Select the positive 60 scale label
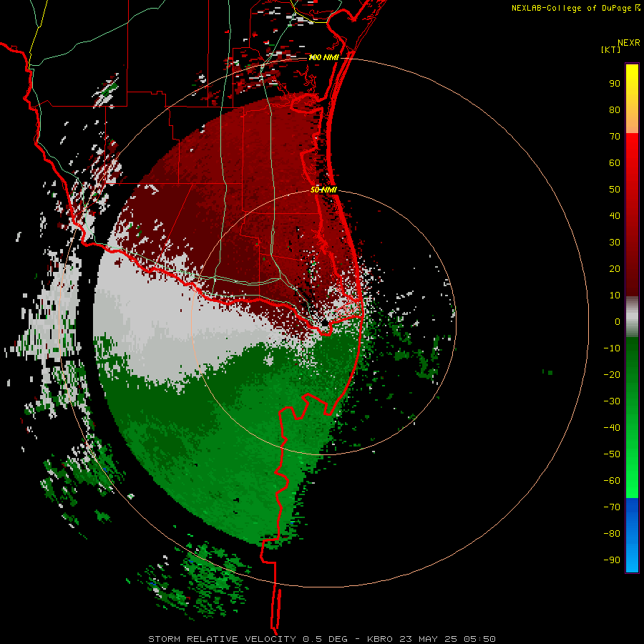The image size is (644, 644). pos(615,162)
